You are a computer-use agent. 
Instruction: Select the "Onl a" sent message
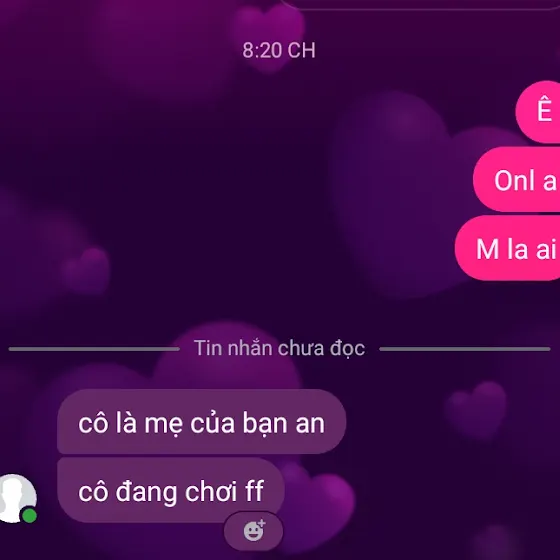point(517,180)
